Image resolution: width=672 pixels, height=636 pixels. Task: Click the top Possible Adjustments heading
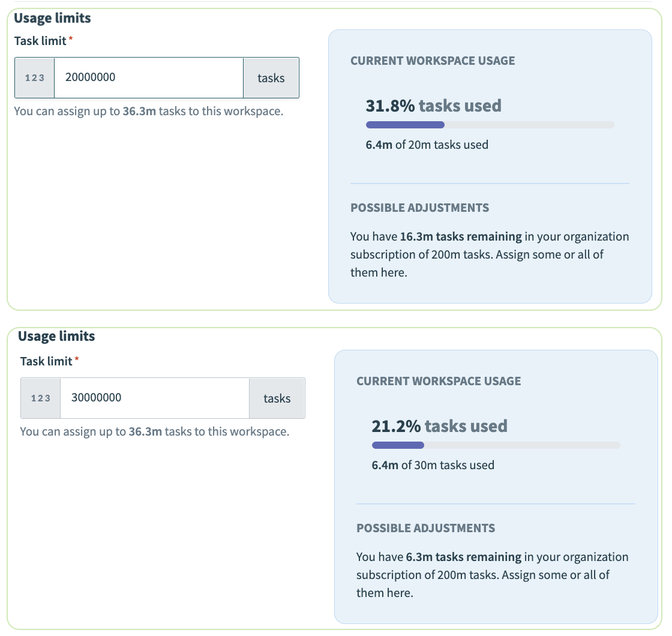pos(419,208)
